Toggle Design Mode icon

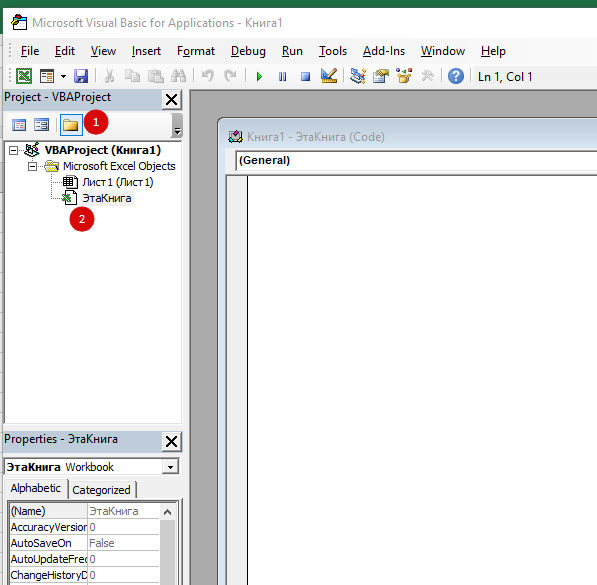click(x=329, y=76)
